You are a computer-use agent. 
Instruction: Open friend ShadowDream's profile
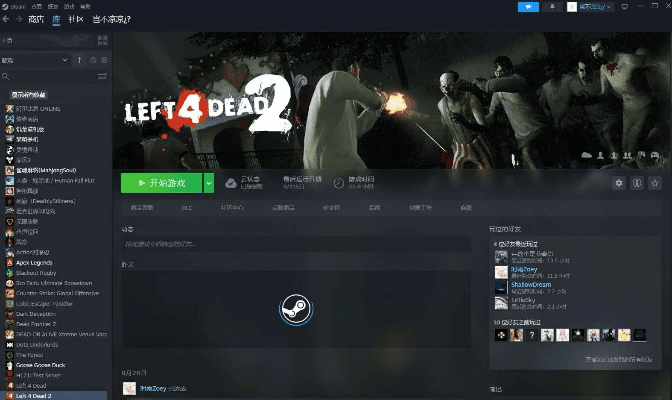tap(531, 284)
